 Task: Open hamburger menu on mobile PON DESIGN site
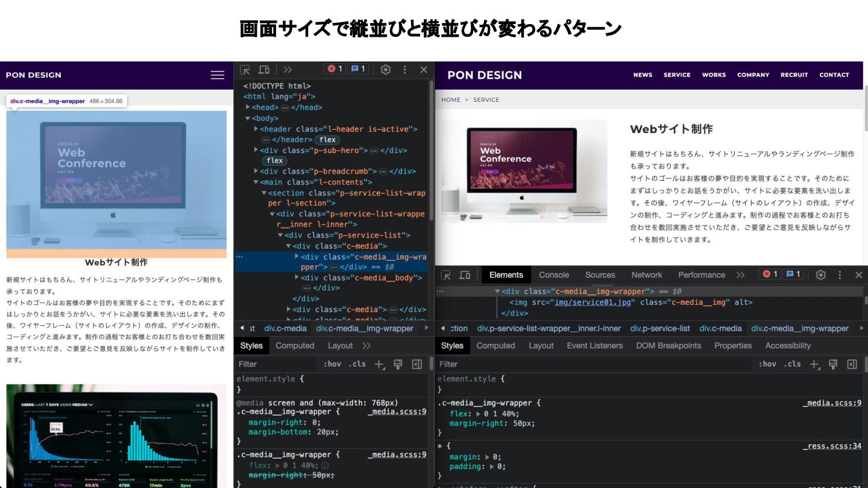217,75
